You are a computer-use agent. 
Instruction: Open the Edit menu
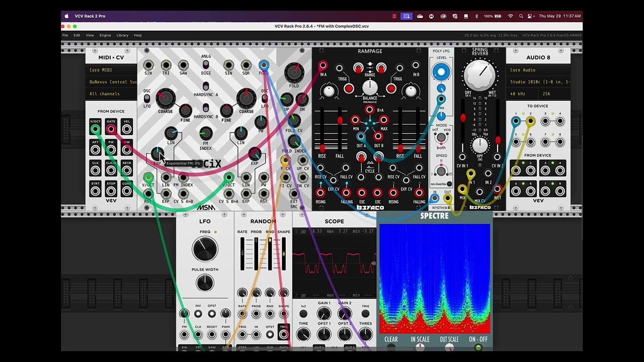tap(76, 35)
